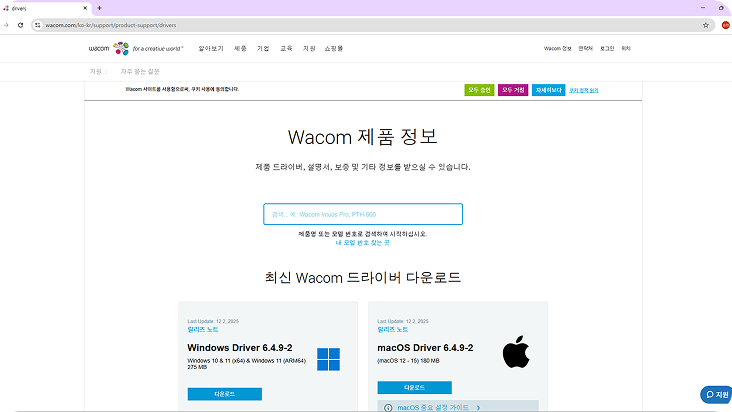Bookmark this page with star icon
732x412 pixels.
[x=706, y=25]
